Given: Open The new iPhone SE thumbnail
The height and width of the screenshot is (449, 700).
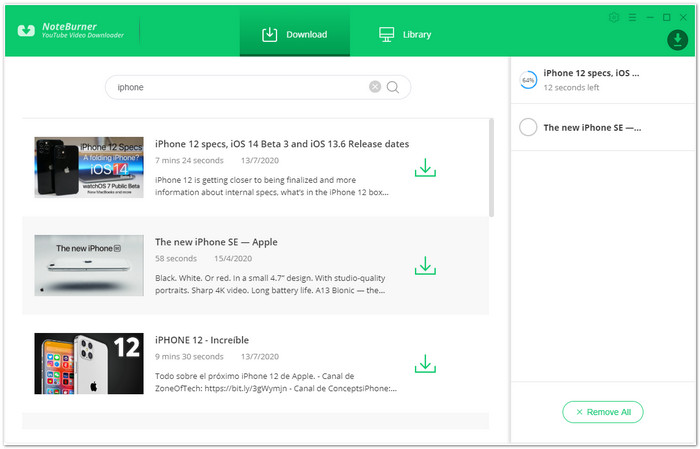Looking at the screenshot, I should click(89, 265).
